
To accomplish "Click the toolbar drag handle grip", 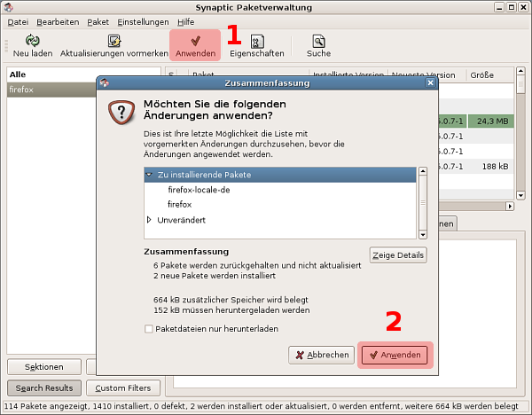I will coord(6,46).
